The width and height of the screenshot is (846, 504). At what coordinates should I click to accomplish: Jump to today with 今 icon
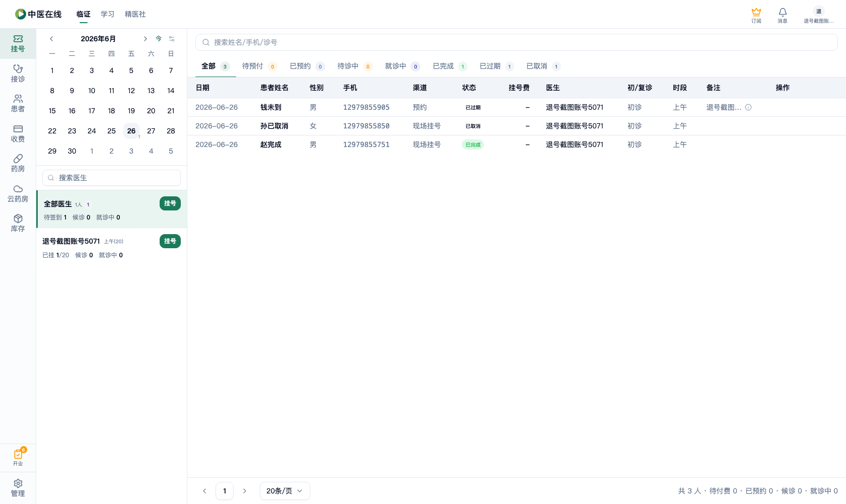[x=159, y=39]
